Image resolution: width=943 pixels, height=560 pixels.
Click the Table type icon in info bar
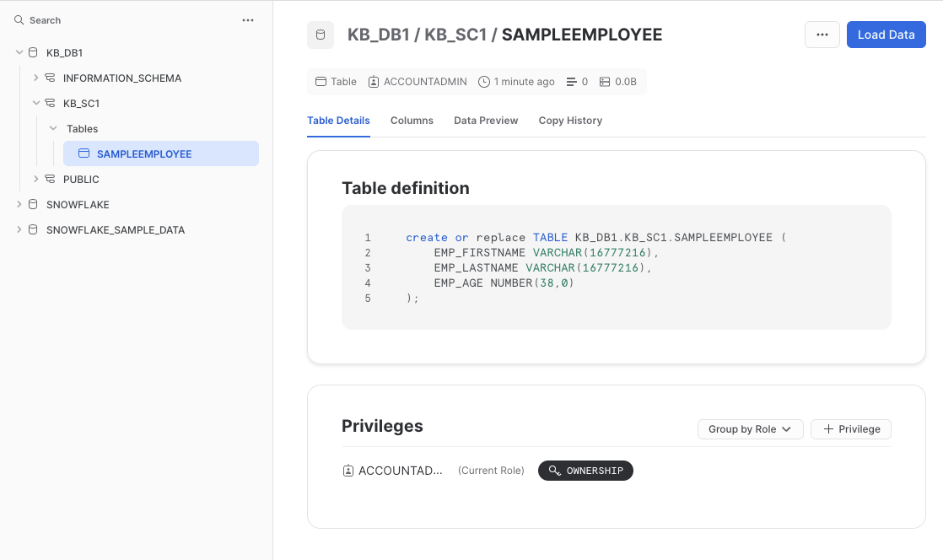(321, 82)
